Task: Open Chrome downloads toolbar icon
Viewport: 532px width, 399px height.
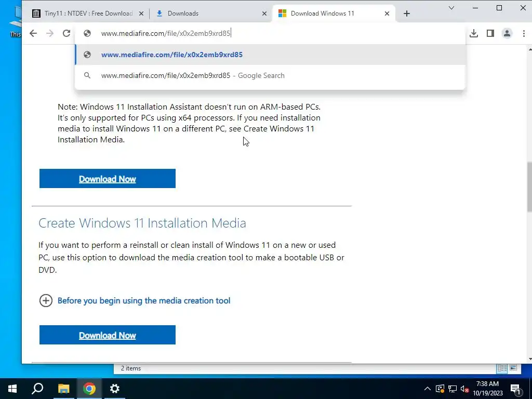Action: [x=474, y=33]
